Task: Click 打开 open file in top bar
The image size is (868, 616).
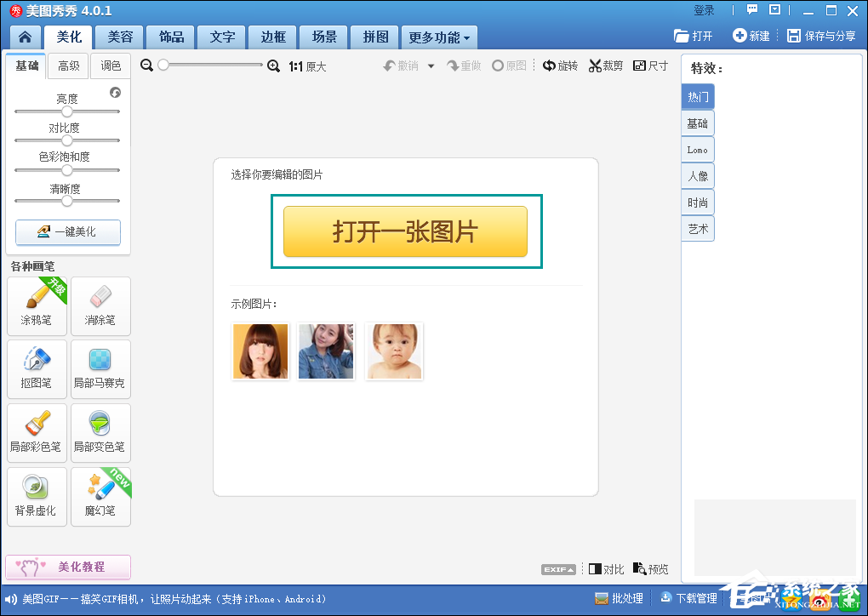Action: pyautogui.click(x=693, y=36)
